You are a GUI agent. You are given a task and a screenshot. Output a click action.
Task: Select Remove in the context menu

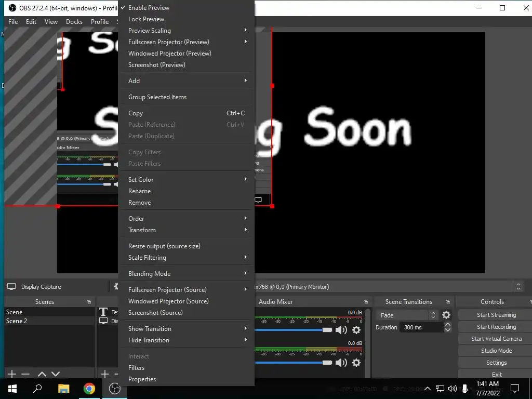tap(187, 203)
